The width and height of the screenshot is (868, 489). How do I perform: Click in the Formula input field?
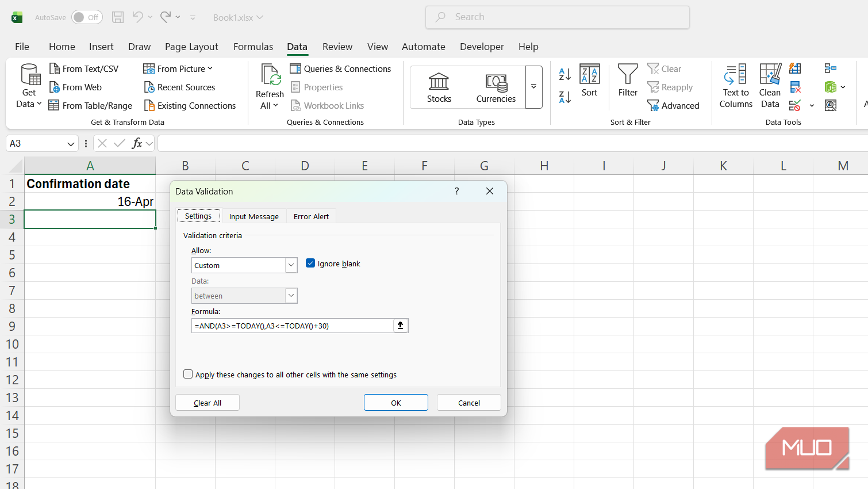click(x=293, y=326)
